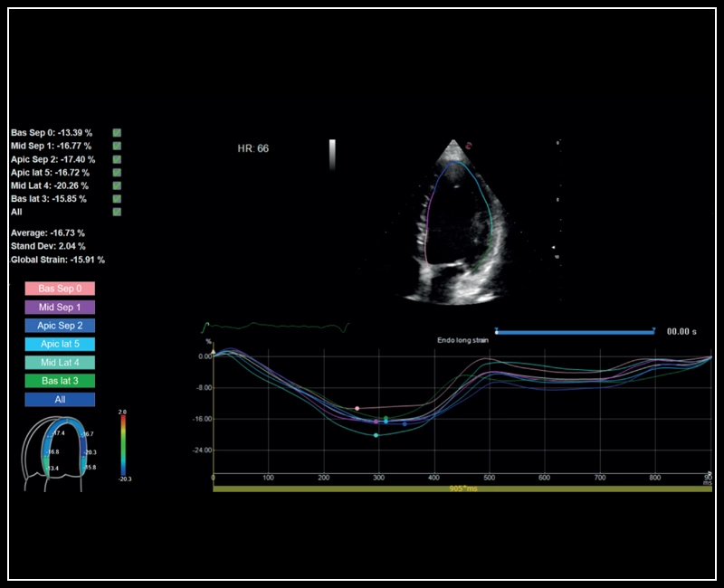The width and height of the screenshot is (724, 588).
Task: Click the Endo long strain label
Action: pyautogui.click(x=463, y=339)
